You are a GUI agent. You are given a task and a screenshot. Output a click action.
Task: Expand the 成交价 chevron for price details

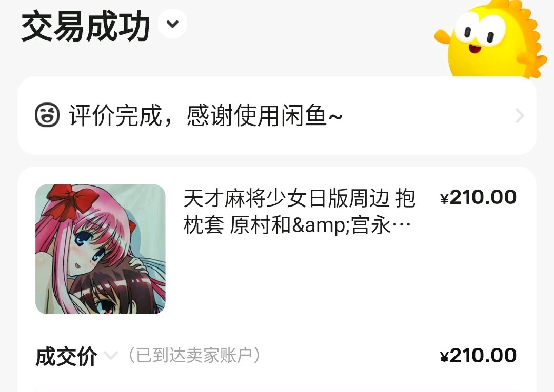tap(111, 355)
